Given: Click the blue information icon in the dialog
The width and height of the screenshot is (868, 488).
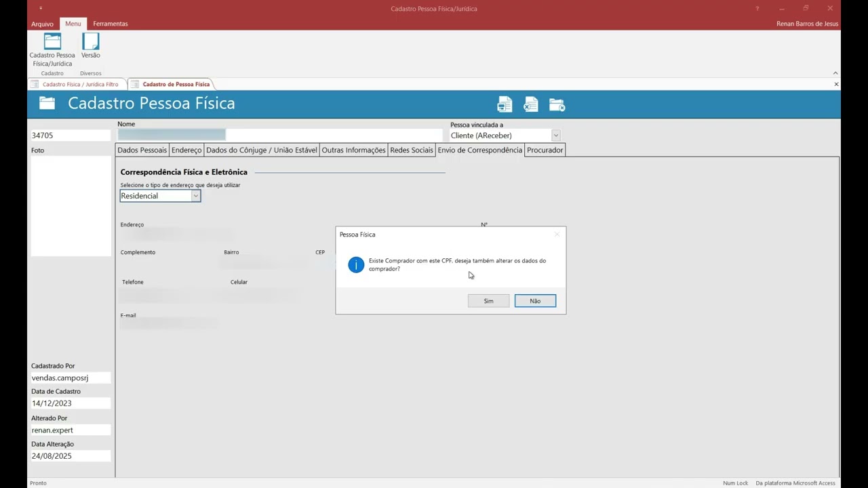Looking at the screenshot, I should (356, 265).
